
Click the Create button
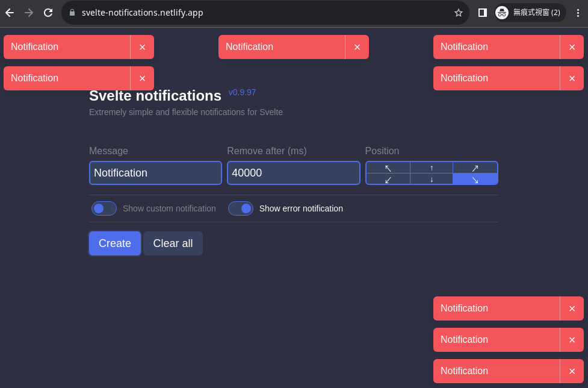(115, 243)
